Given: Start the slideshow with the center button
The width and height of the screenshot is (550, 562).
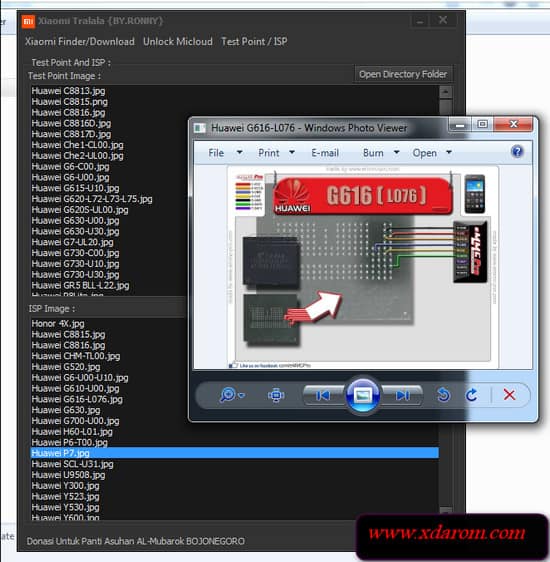Looking at the screenshot, I should coord(363,395).
